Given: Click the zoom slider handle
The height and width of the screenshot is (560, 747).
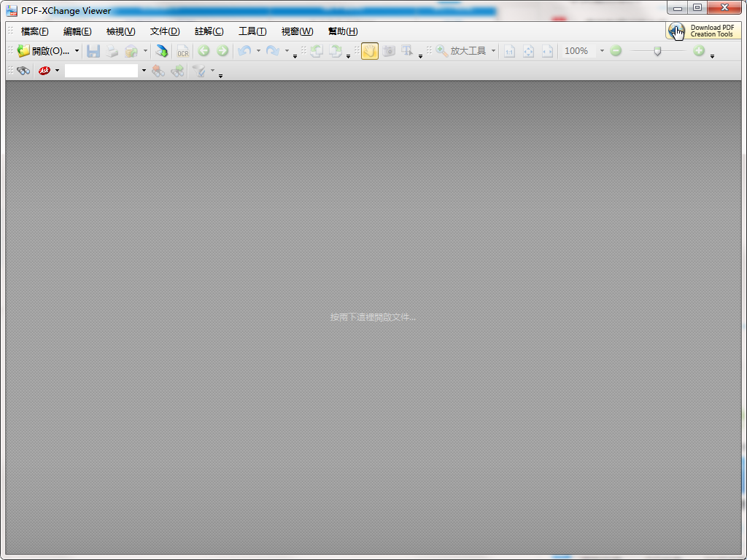Looking at the screenshot, I should (657, 51).
